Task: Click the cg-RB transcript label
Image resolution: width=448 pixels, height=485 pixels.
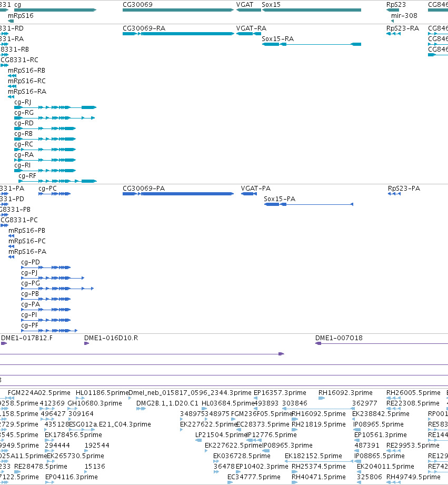Action: pos(24,133)
